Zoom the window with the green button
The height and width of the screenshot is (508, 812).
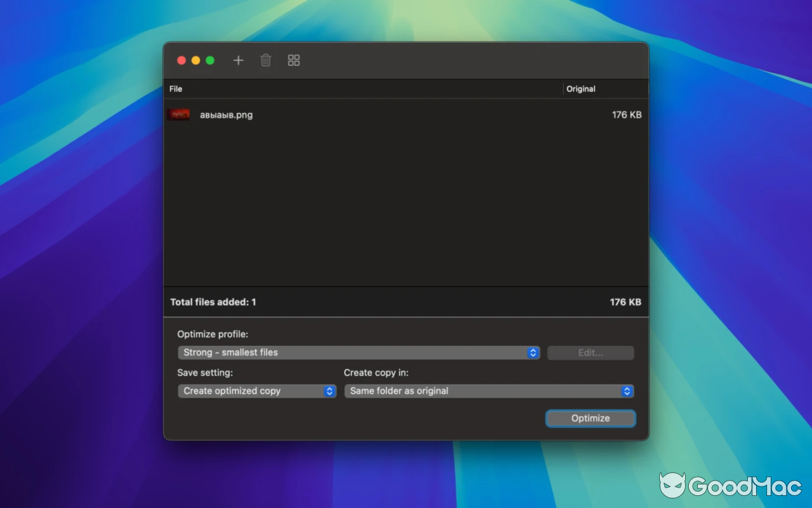(211, 60)
